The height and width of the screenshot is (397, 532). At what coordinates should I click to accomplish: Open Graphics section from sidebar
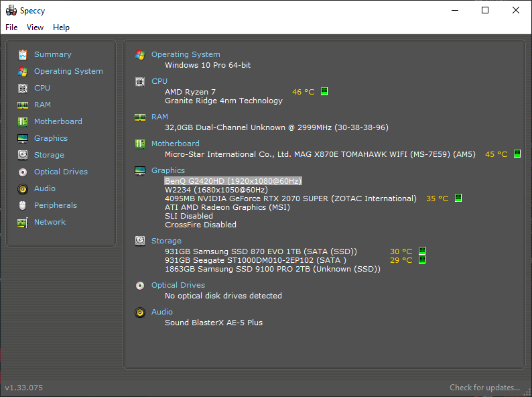51,138
